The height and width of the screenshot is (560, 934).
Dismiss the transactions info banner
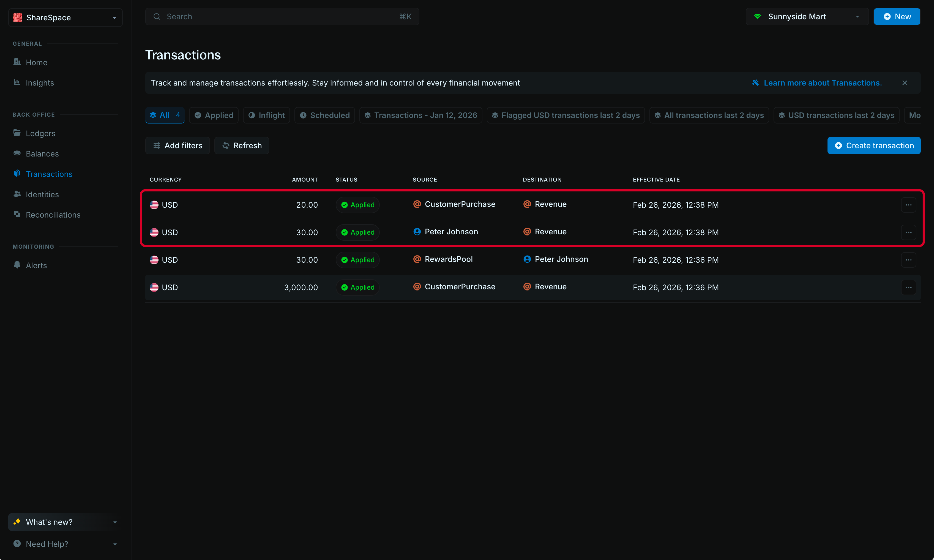coord(905,83)
